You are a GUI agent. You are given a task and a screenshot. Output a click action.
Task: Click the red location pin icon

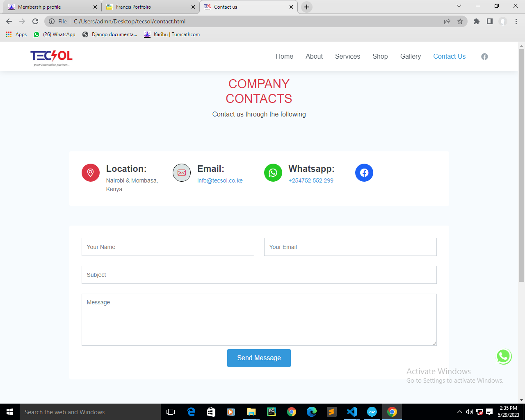[x=91, y=173]
